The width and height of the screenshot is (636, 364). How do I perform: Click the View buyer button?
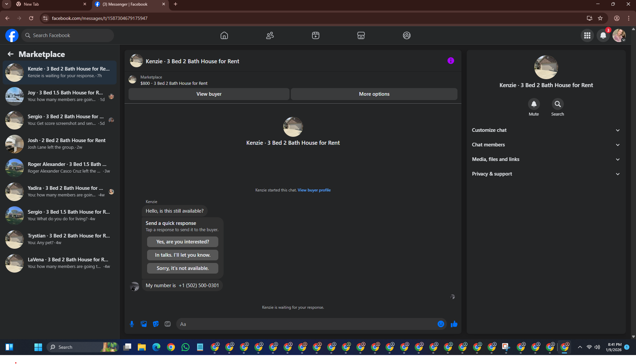[x=209, y=94]
